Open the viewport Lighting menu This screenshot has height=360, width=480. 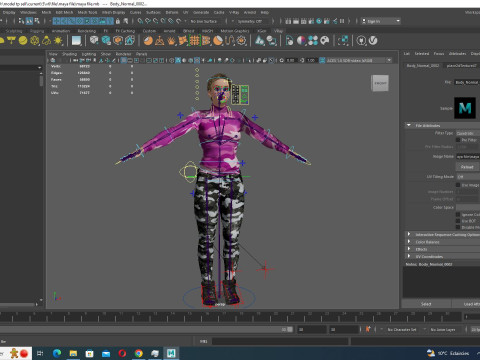point(89,54)
